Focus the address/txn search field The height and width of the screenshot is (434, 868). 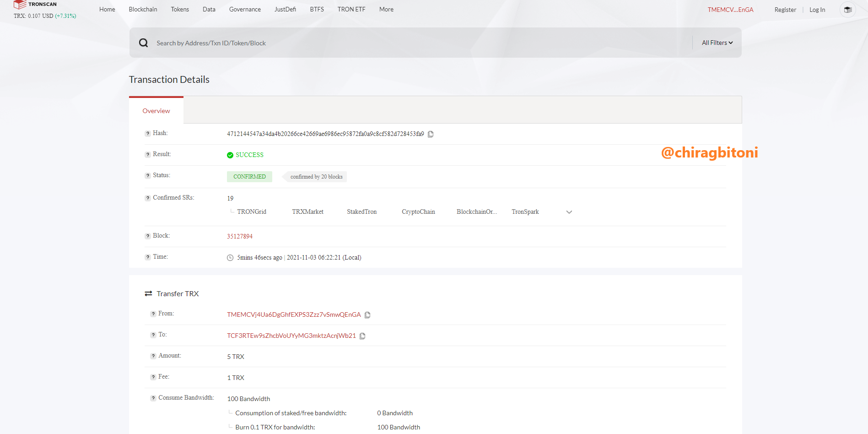click(421, 43)
